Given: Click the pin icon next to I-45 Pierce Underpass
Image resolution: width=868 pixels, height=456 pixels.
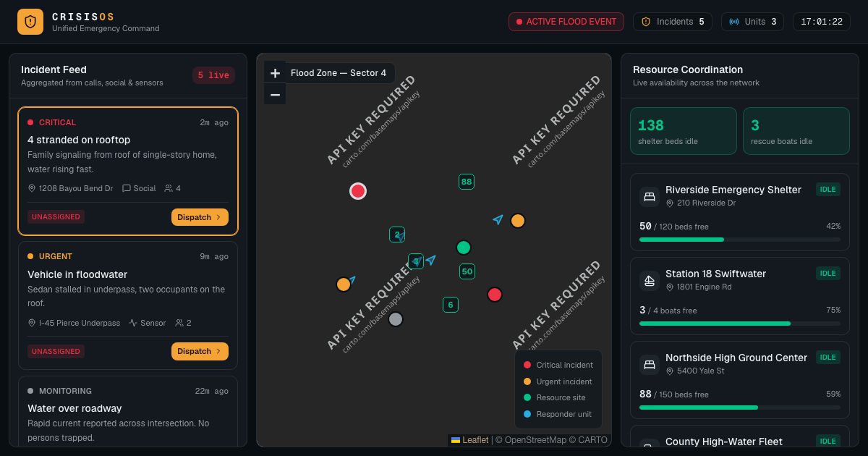Looking at the screenshot, I should 32,323.
